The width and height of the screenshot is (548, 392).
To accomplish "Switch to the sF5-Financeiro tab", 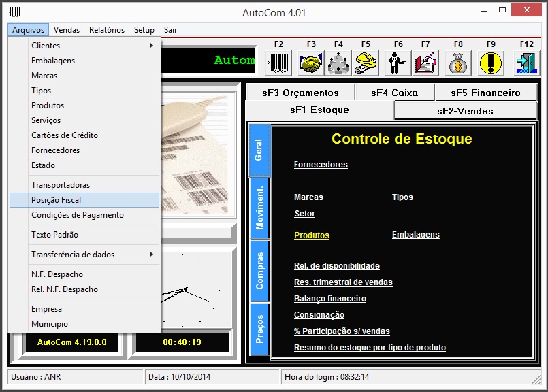I will [486, 93].
